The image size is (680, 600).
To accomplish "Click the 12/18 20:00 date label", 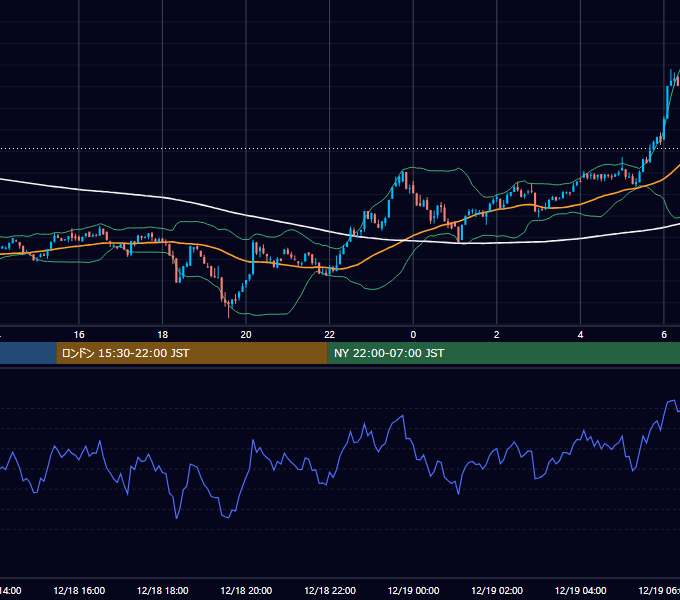I will tap(246, 590).
